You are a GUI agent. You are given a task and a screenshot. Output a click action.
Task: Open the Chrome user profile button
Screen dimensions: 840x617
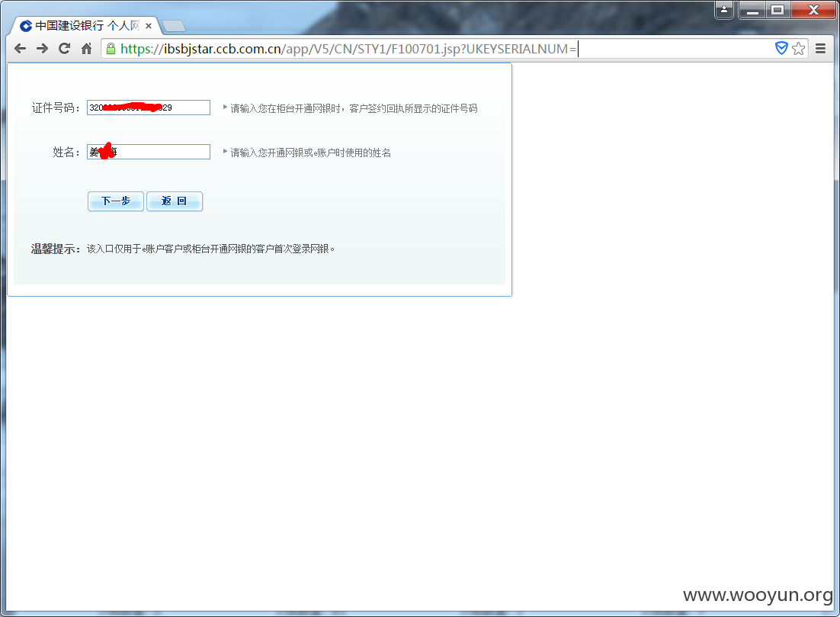coord(723,10)
